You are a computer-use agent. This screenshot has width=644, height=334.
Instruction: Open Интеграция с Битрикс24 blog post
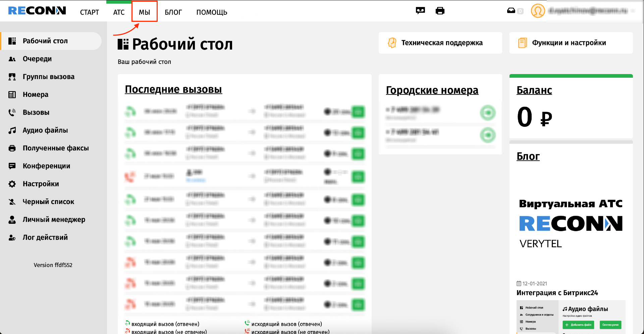(557, 293)
